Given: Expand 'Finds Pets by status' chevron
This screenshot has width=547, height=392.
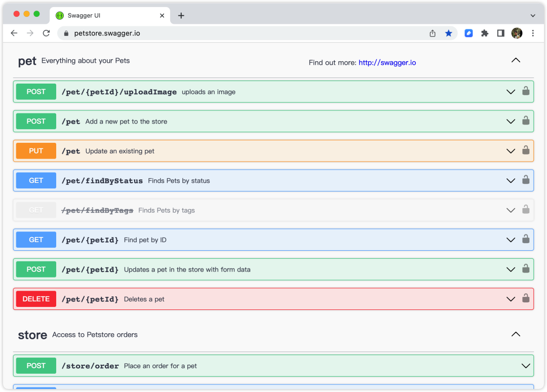Looking at the screenshot, I should pos(511,181).
